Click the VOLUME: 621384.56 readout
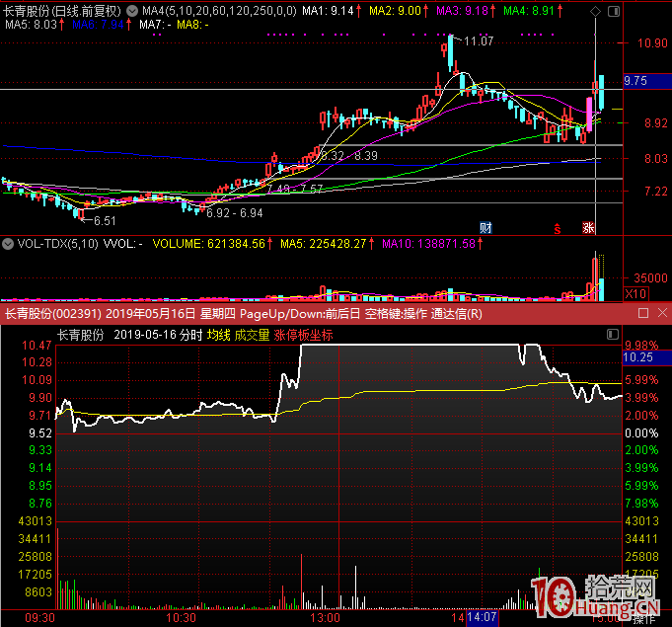Image resolution: width=672 pixels, height=627 pixels. click(209, 244)
